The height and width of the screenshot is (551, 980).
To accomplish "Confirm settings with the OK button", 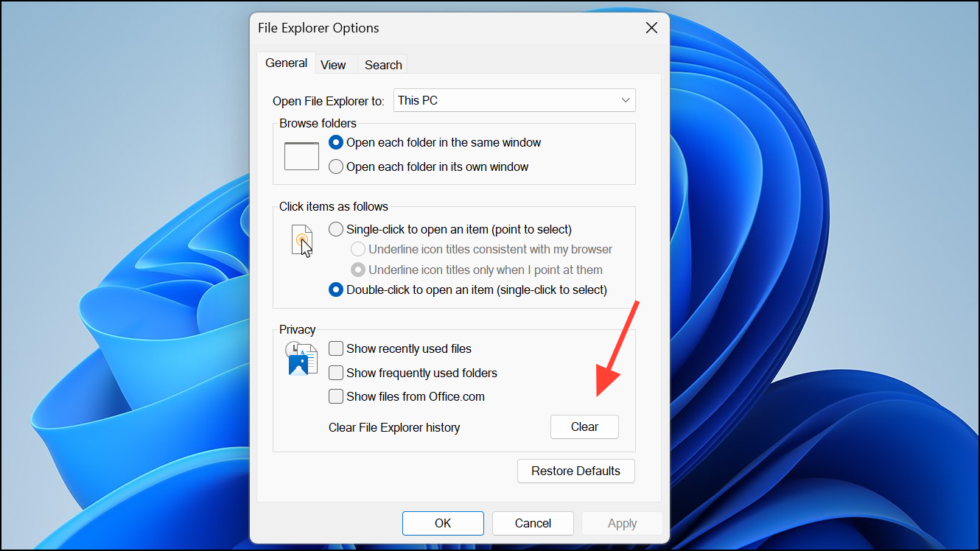I will tap(443, 523).
